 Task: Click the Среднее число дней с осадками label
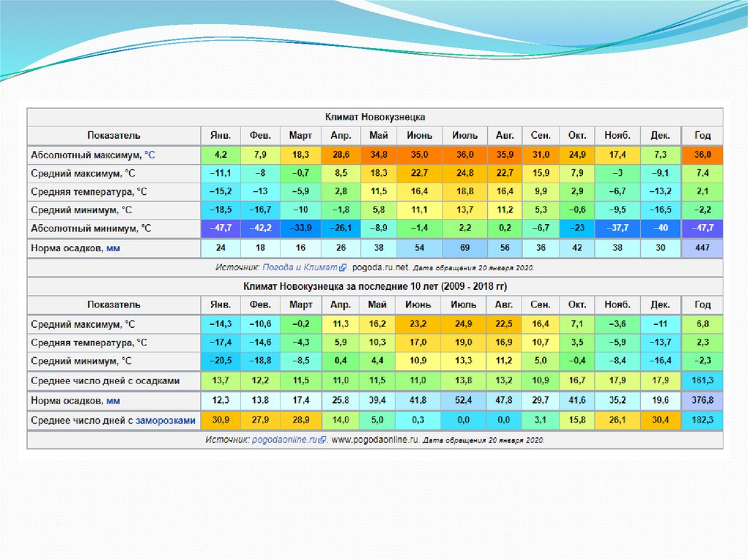104,380
